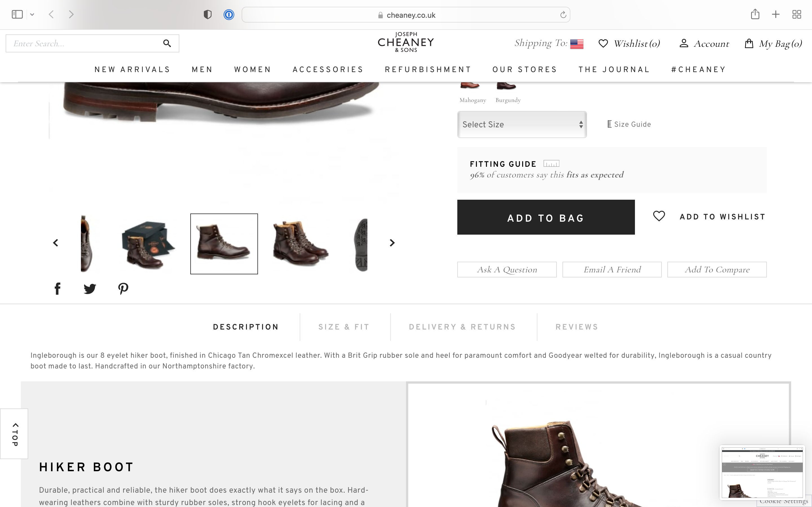
Task: Open the Safari share icon
Action: click(x=755, y=14)
